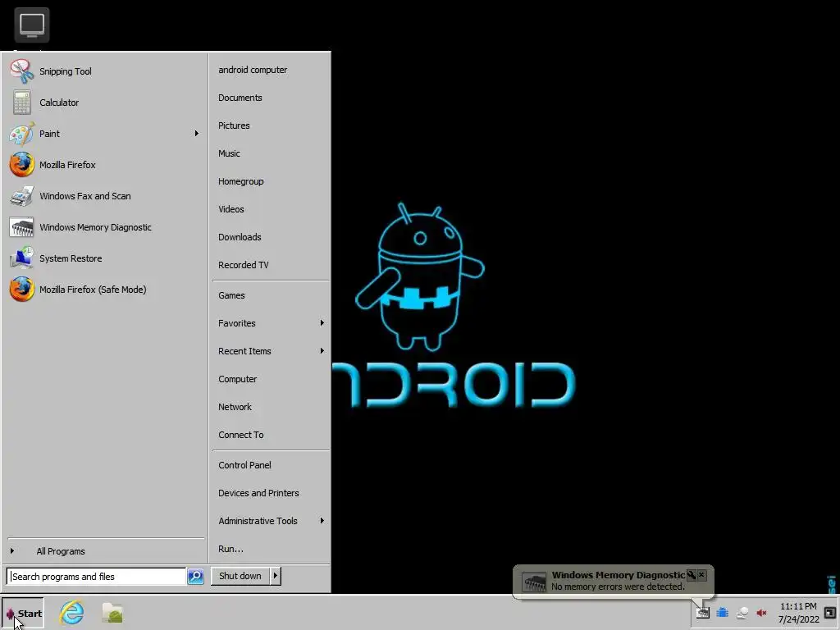This screenshot has height=630, width=840.
Task: Open Internet Explorer from the taskbar
Action: (x=72, y=612)
